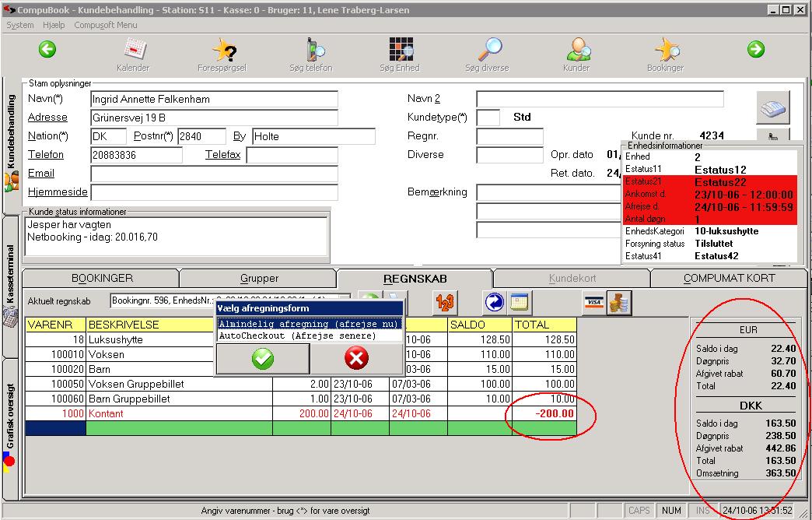Viewport: 812px width, 520px height.
Task: Select the REGNSKAB tab
Action: pos(415,279)
